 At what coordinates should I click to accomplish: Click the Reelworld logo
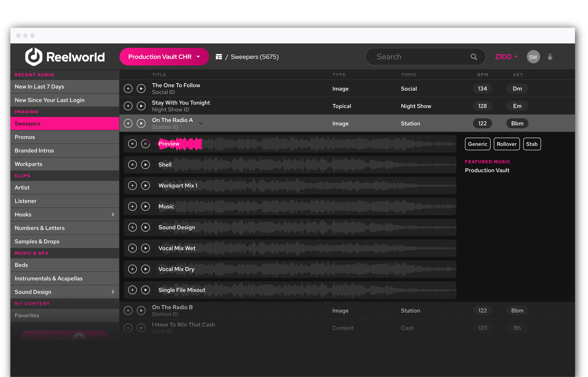pos(65,57)
